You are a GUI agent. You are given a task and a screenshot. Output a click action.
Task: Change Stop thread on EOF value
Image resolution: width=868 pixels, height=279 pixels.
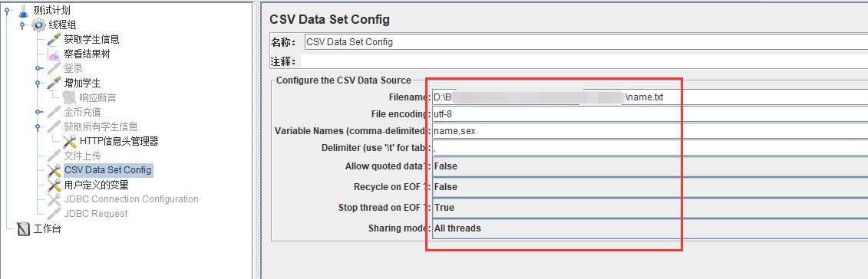[x=649, y=208]
